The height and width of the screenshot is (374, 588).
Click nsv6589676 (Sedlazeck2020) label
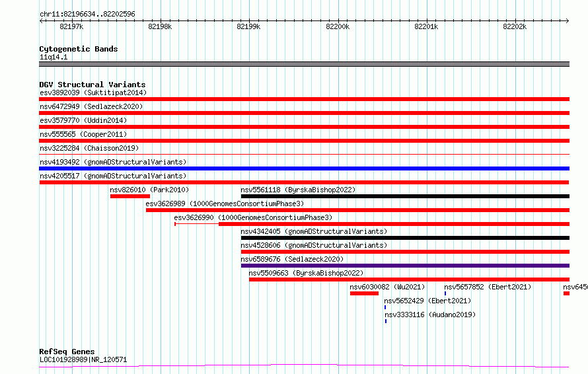(292, 259)
